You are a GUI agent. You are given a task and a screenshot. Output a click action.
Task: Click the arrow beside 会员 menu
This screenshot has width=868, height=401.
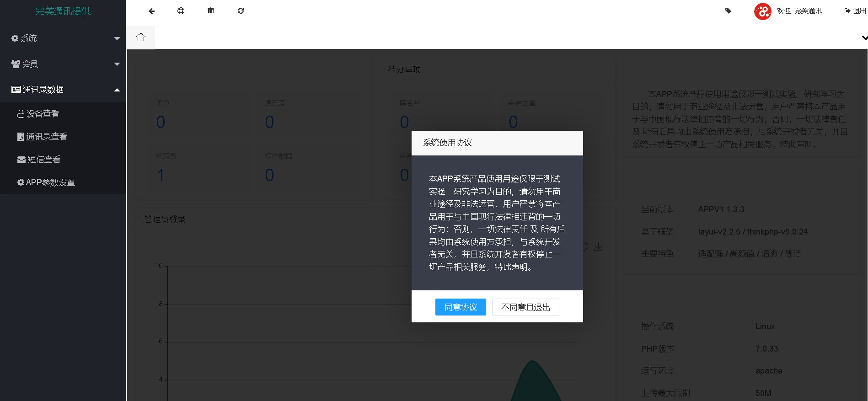[x=117, y=64]
